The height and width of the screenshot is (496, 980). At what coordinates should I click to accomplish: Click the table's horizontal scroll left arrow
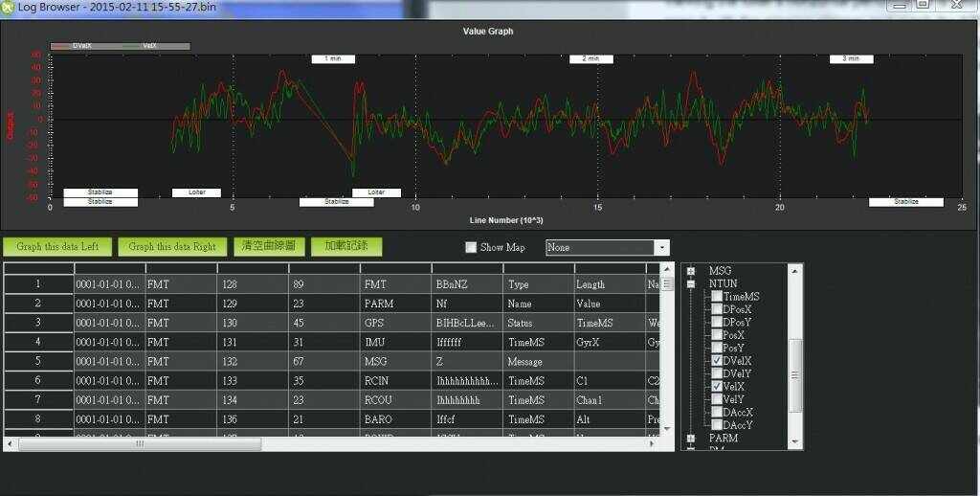10,444
